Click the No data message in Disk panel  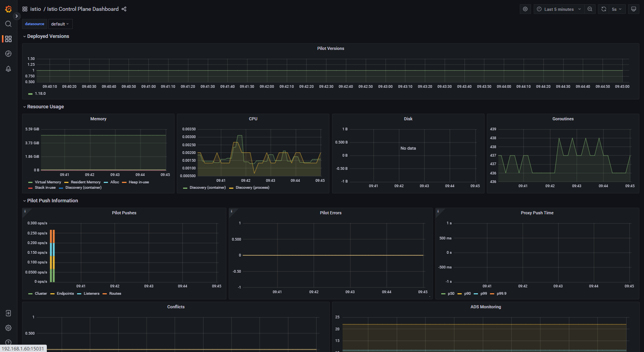pyautogui.click(x=408, y=149)
